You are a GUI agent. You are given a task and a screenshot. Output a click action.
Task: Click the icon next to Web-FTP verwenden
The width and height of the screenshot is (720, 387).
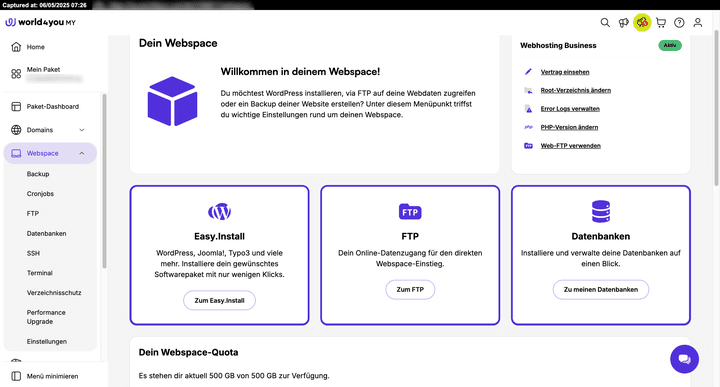[x=528, y=146]
